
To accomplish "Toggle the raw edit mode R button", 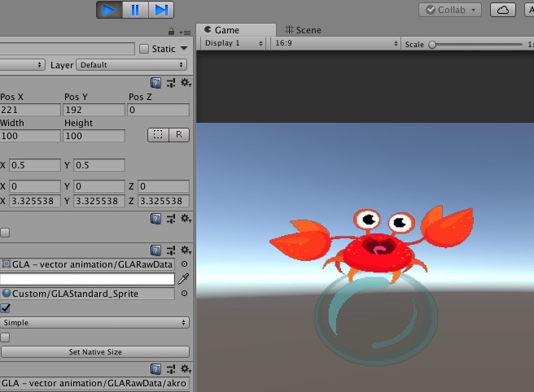I will point(179,135).
